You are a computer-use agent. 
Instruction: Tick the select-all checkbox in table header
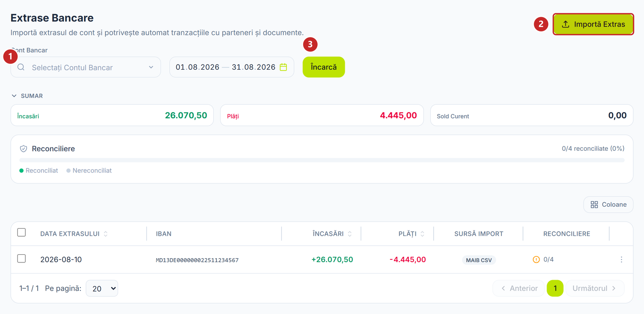click(x=21, y=232)
